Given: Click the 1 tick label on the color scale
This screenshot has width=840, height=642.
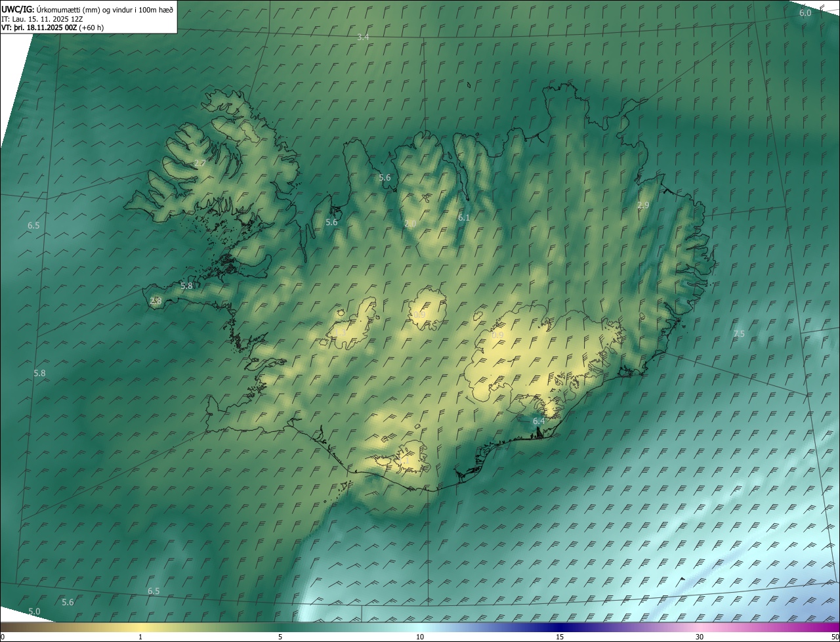Looking at the screenshot, I should pyautogui.click(x=140, y=637).
